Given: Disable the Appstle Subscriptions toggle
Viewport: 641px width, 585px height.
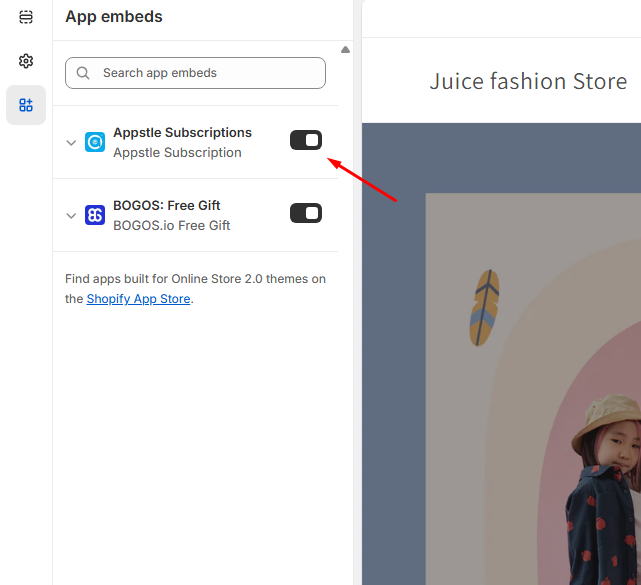Looking at the screenshot, I should pos(306,140).
